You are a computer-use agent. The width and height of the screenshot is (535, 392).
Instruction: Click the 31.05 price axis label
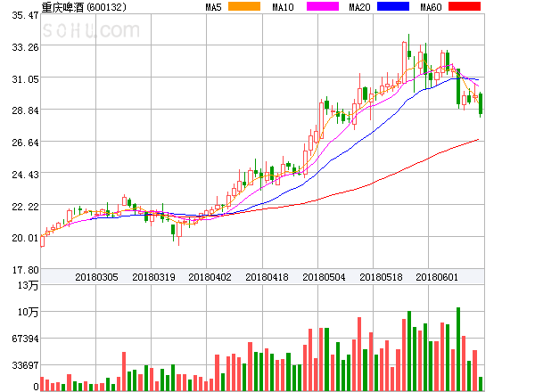coord(25,79)
